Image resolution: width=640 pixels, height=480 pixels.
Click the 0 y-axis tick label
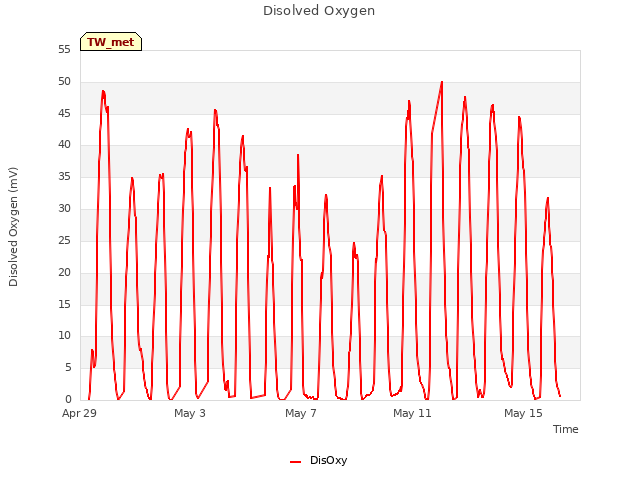(x=68, y=399)
